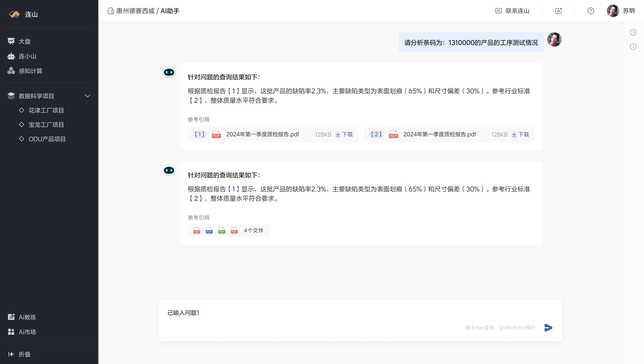Open the Ai教练 icon

[x=11, y=317]
